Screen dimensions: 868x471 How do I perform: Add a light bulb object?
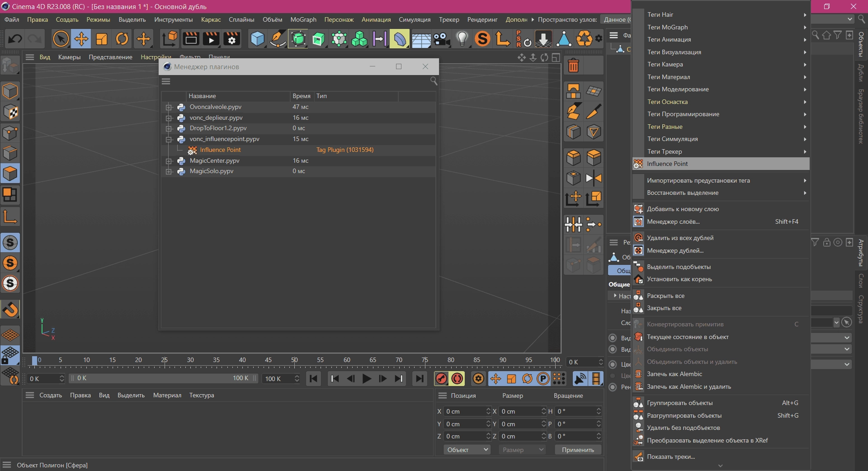(462, 39)
